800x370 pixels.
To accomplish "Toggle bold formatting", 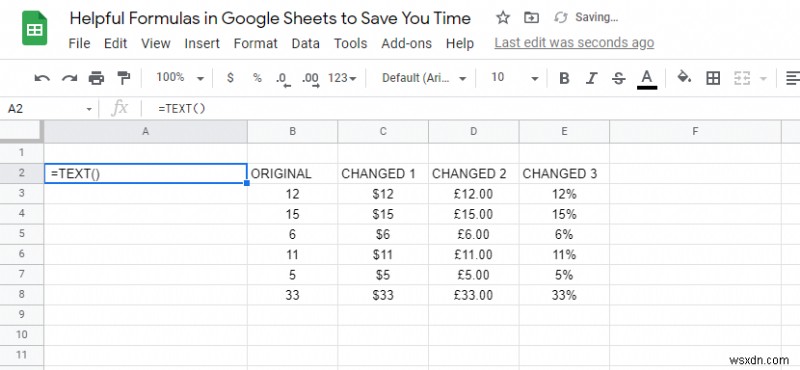I will (564, 78).
